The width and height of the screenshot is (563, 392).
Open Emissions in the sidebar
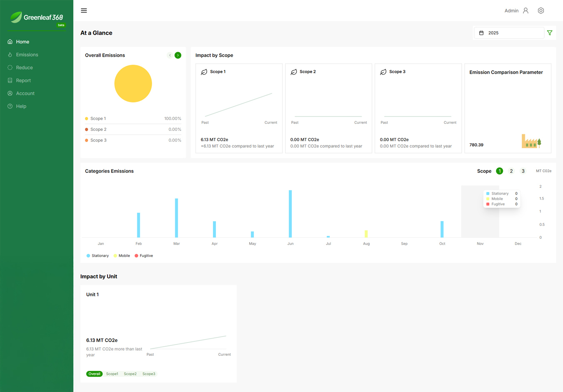(27, 55)
